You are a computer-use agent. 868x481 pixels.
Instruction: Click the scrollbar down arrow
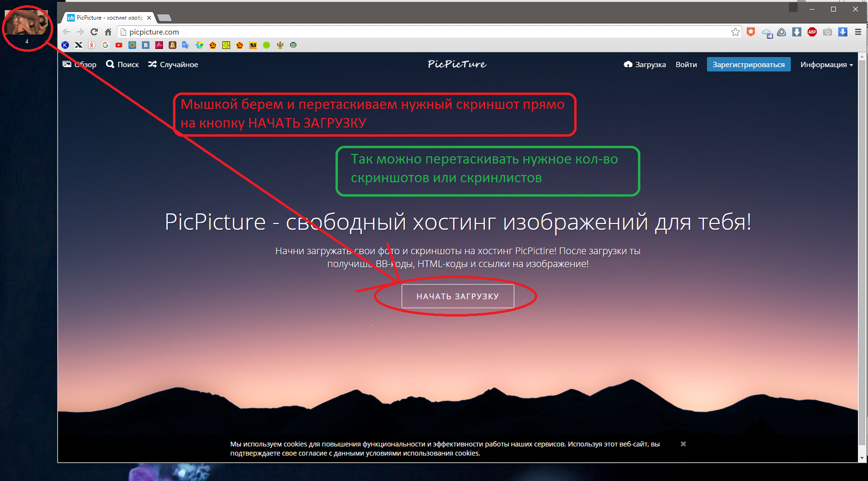[862, 458]
